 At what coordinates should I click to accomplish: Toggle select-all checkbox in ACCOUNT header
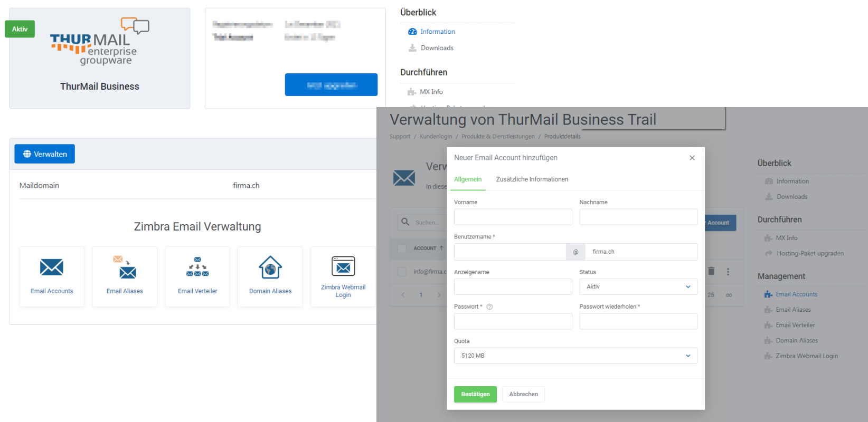point(402,248)
